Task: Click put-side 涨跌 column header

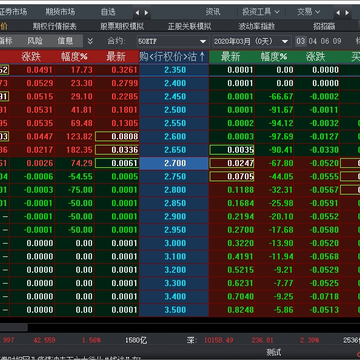Action: [316, 57]
